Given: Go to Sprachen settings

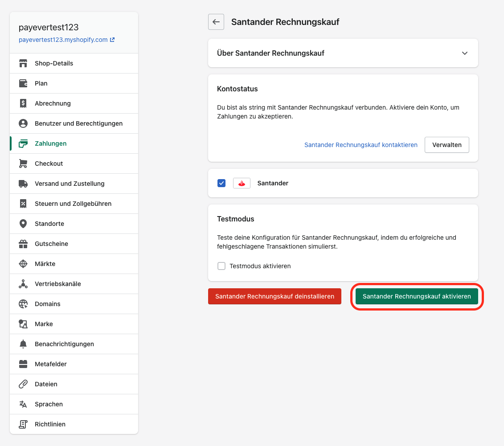Looking at the screenshot, I should 74,404.
